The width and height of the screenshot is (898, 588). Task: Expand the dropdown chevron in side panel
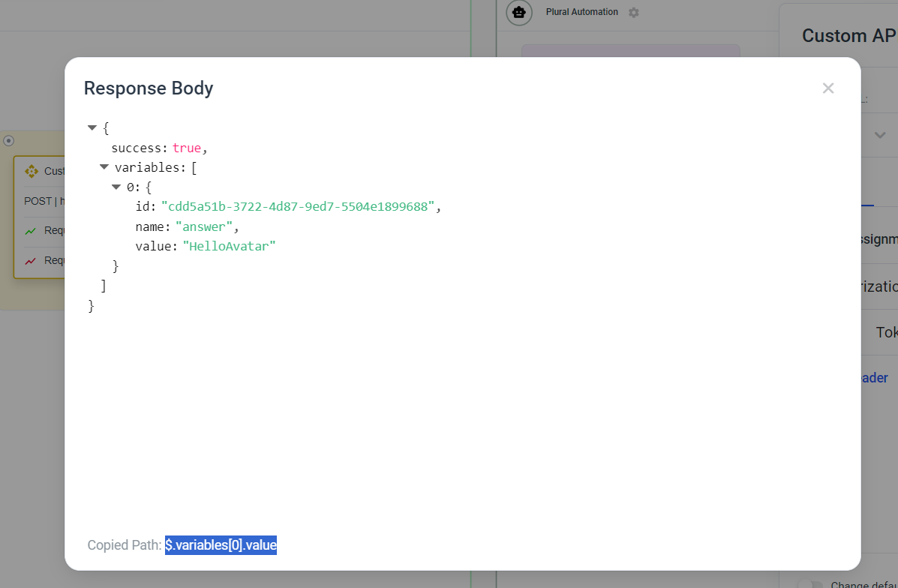pyautogui.click(x=880, y=135)
